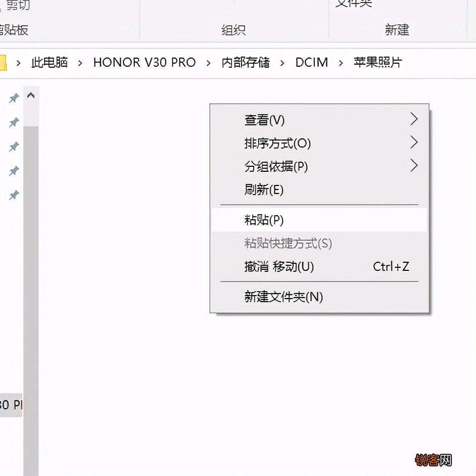Click the navigation pane scrollbar track

click(x=31, y=301)
